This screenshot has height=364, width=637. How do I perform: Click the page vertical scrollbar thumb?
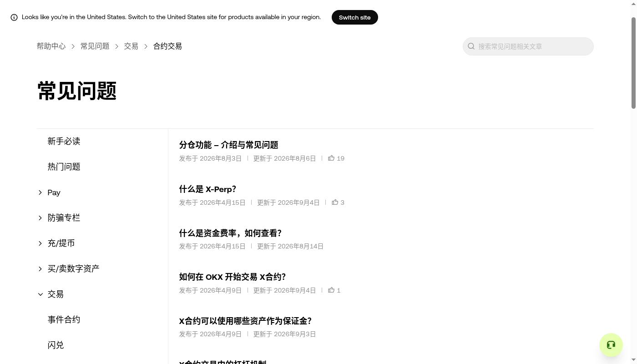(x=633, y=63)
